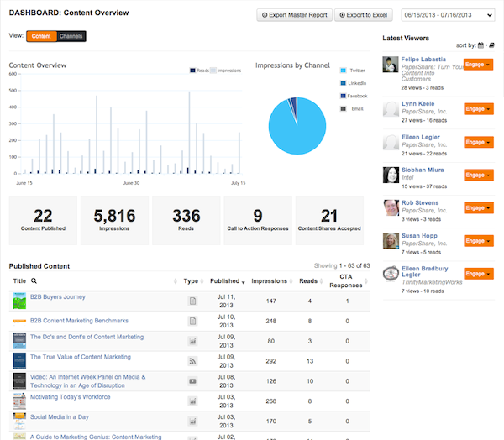This screenshot has width=504, height=440.
Task: Sort table by Published column
Action: click(224, 281)
